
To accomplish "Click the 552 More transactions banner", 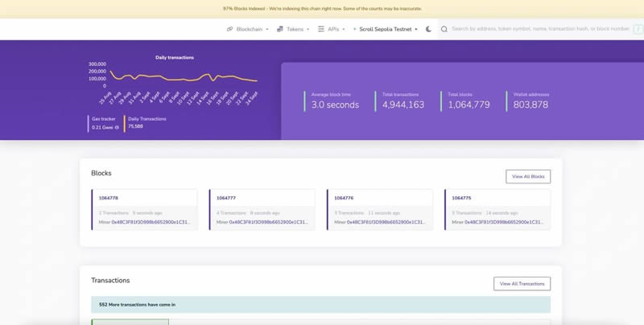I will click(320, 305).
